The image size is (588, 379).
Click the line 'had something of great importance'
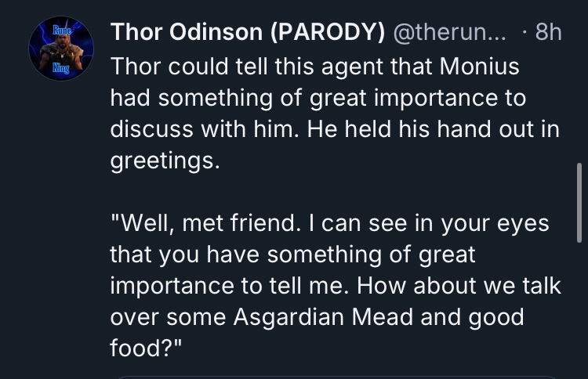[318, 98]
